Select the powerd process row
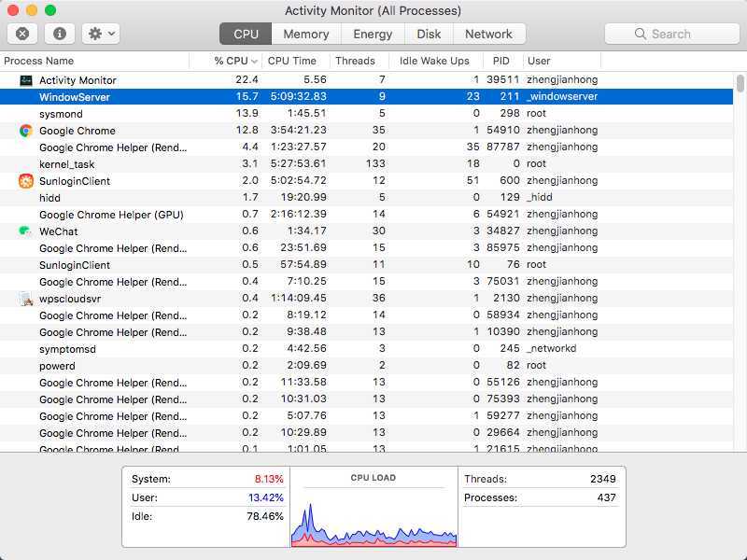 [x=366, y=365]
